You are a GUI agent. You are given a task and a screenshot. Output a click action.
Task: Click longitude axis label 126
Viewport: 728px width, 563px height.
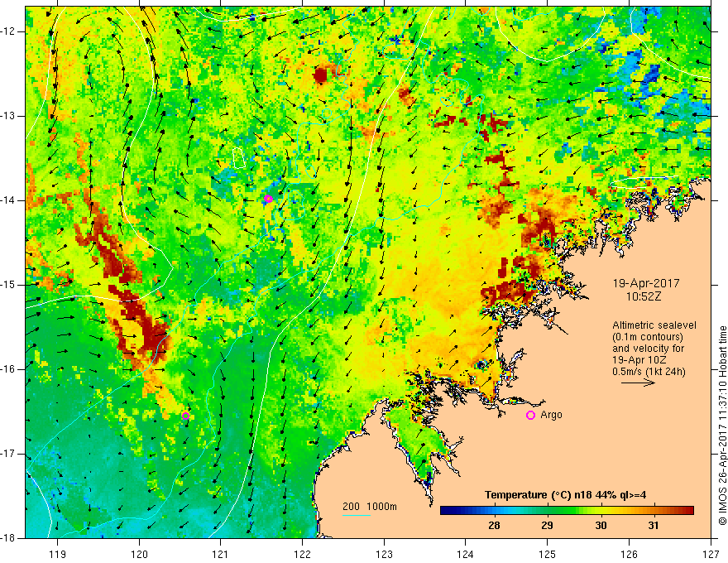(629, 554)
